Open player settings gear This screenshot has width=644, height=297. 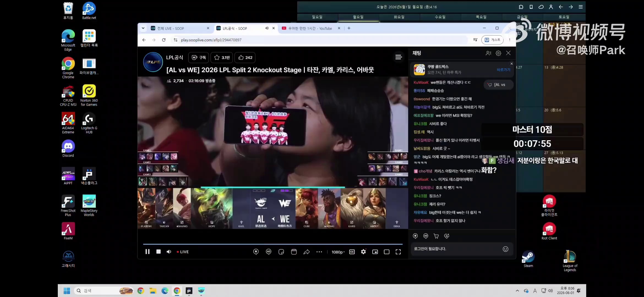click(x=364, y=252)
